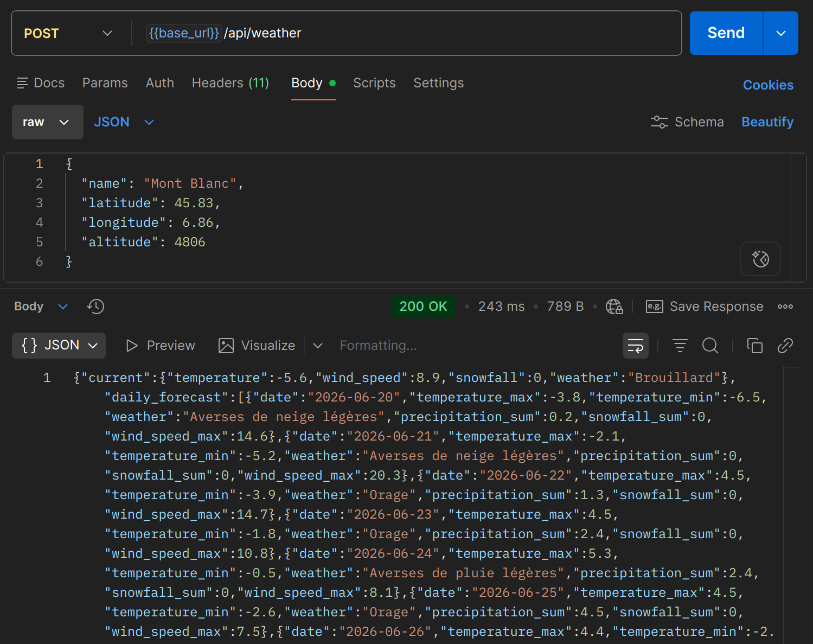The height and width of the screenshot is (644, 813).
Task: Click the AI assistant icon in editor
Action: pos(760,259)
